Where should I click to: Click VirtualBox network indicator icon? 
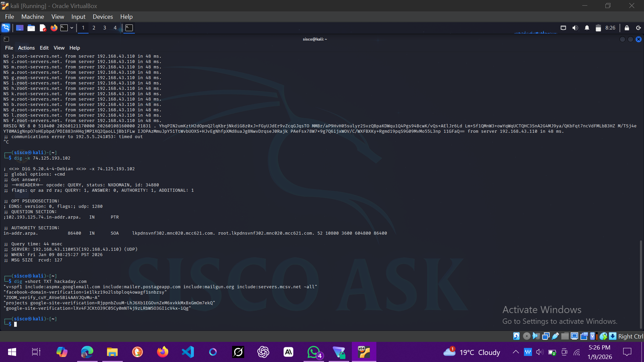(x=546, y=336)
